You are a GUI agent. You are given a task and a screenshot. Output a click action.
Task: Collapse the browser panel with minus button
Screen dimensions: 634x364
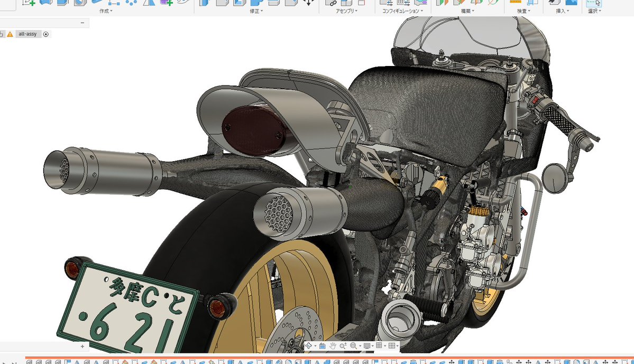[82, 23]
